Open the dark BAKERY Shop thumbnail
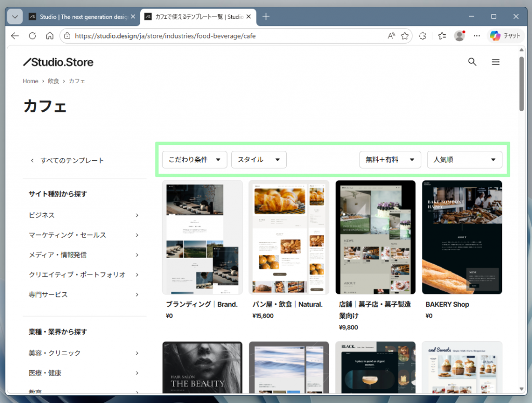 462,237
